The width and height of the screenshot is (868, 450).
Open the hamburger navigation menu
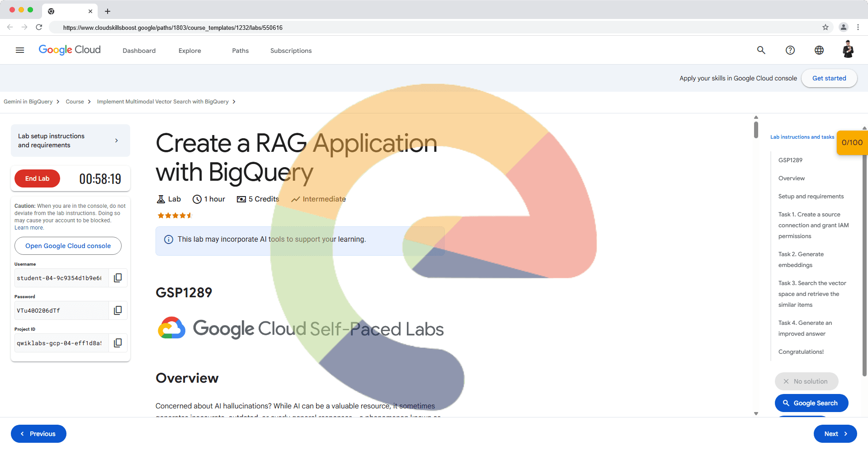coord(20,50)
